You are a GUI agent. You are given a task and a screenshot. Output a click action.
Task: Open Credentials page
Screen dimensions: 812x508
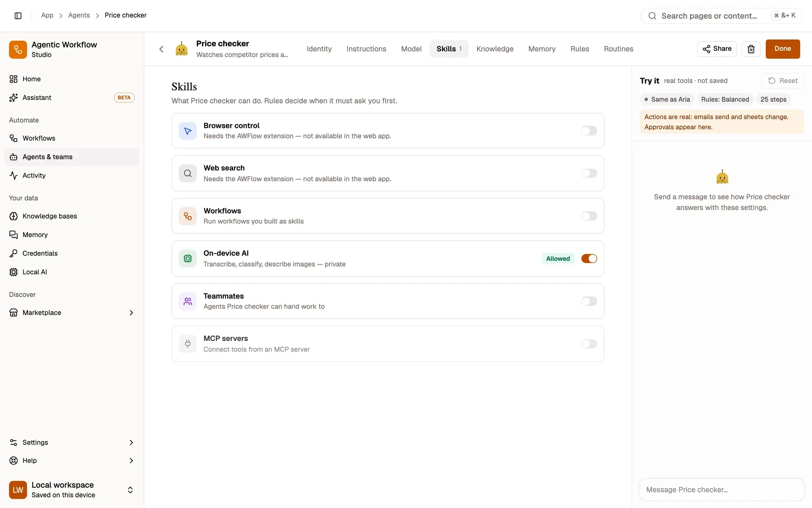coord(72,253)
